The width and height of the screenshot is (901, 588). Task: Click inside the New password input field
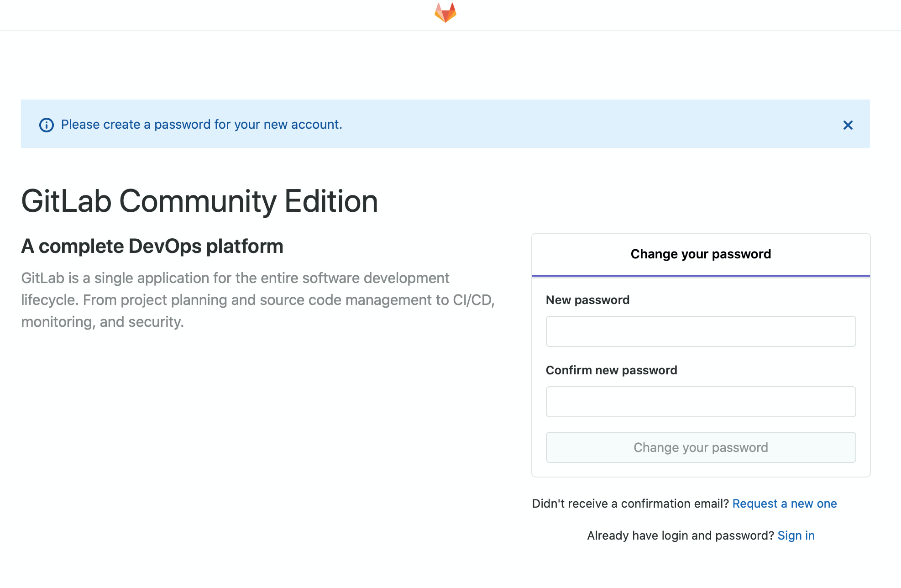click(701, 331)
